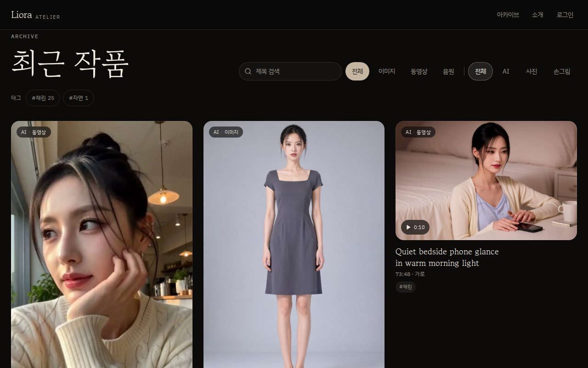Click the AI · 이미지 badge
This screenshot has height=368, width=588.
(226, 132)
